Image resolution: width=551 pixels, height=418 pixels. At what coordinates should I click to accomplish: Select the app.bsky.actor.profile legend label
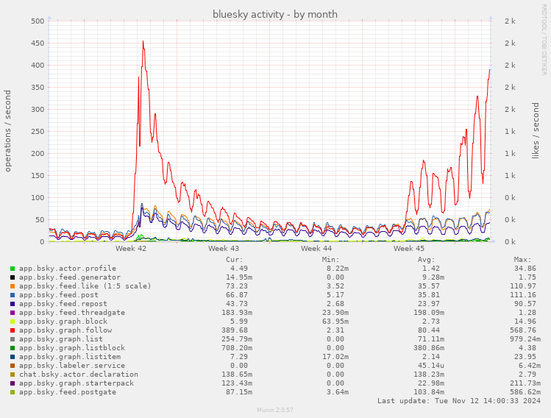tap(67, 269)
